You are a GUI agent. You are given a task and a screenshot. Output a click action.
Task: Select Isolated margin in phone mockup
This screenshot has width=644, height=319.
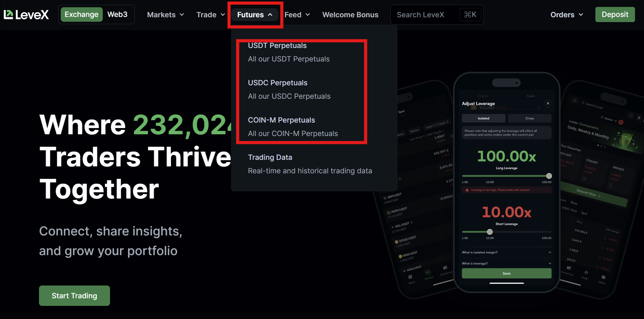coord(484,118)
